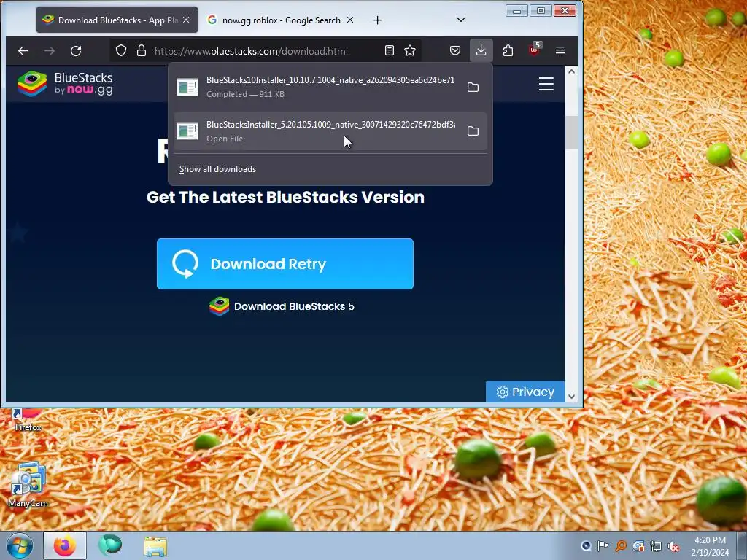Select ManyCam desktop shortcut

point(28,484)
